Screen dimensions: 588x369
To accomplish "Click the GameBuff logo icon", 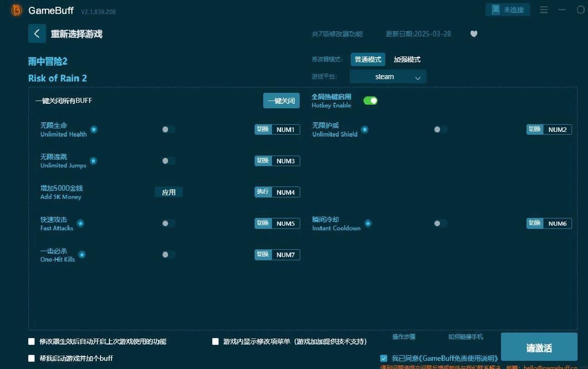I will [x=16, y=10].
